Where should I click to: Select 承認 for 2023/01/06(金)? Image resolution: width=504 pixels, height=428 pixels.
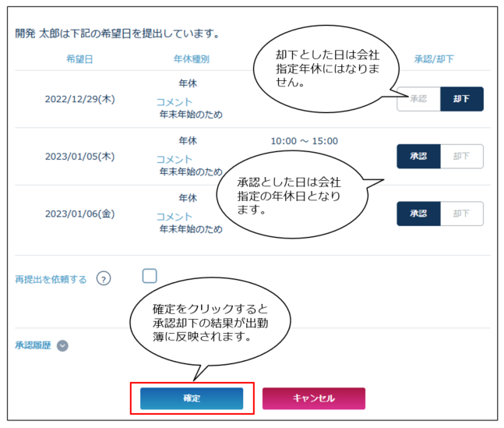pos(419,213)
